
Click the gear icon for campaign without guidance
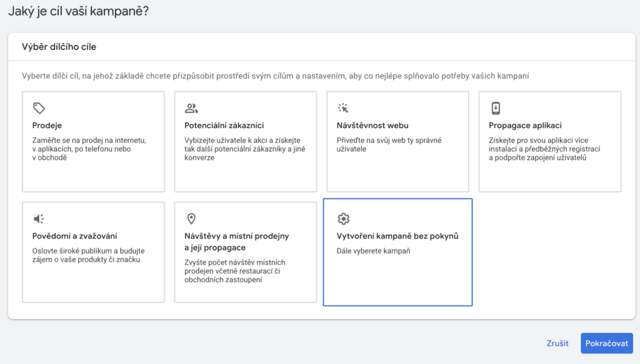coord(343,219)
